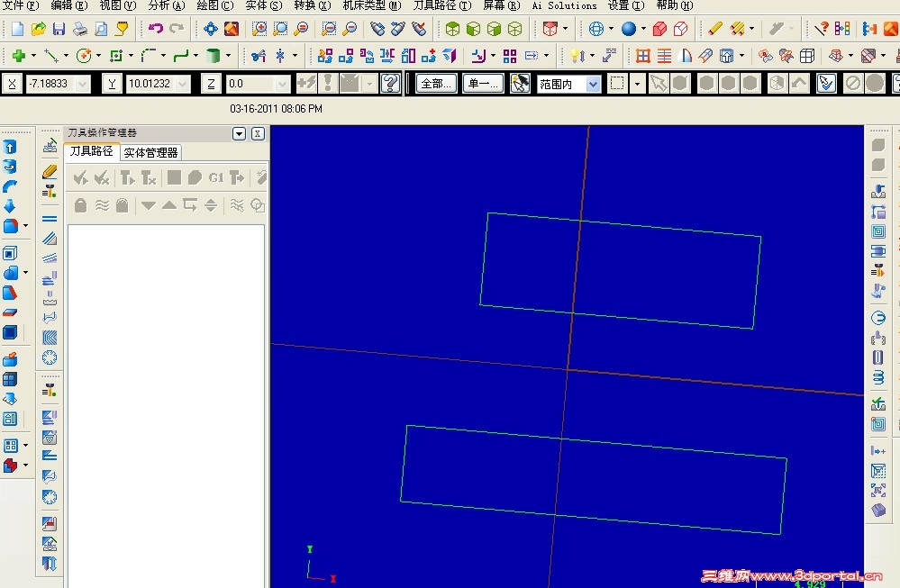Click the green cylinder primitive icon
Image resolution: width=900 pixels, height=588 pixels.
[x=213, y=56]
